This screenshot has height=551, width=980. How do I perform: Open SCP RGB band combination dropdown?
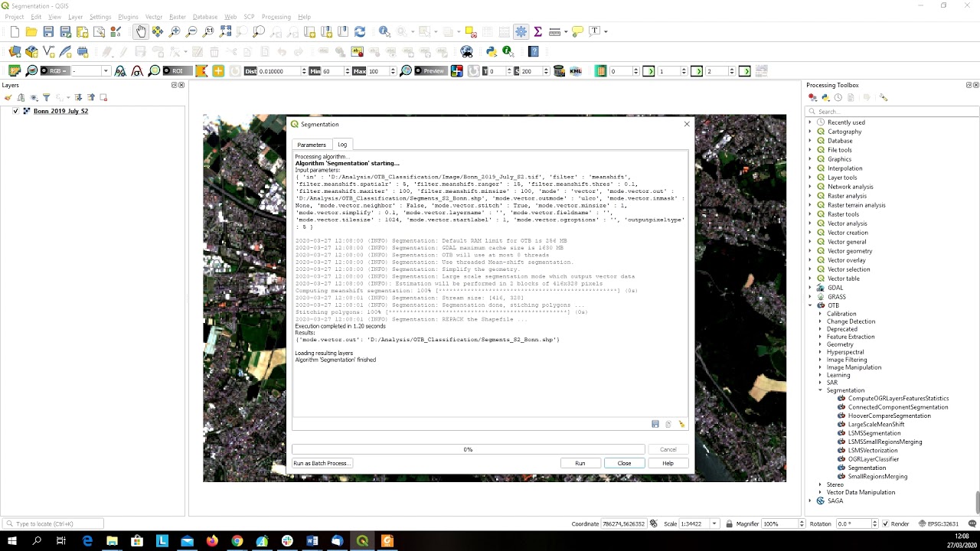[106, 71]
